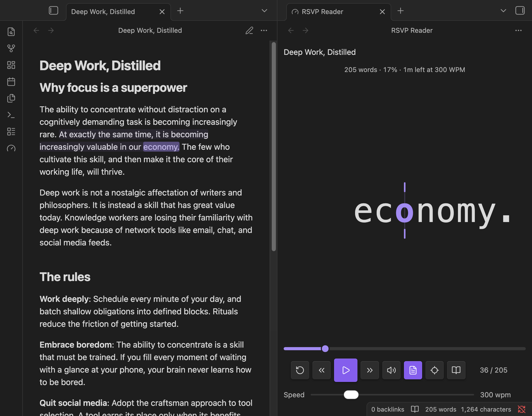
Task: Open graph view from the ribbon
Action: click(11, 48)
